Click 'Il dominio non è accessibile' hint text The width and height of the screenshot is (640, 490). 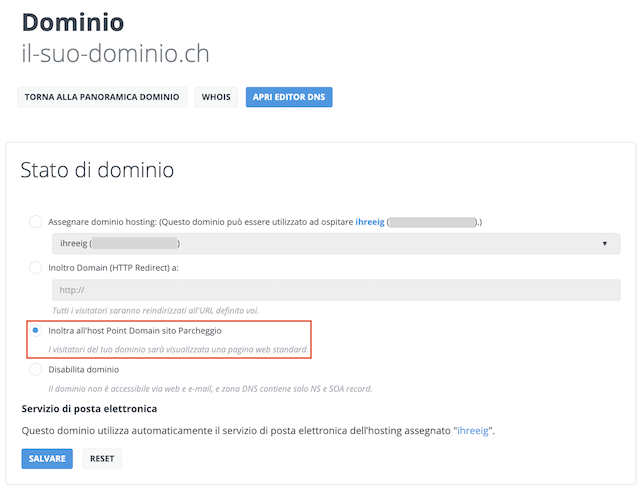point(210,389)
